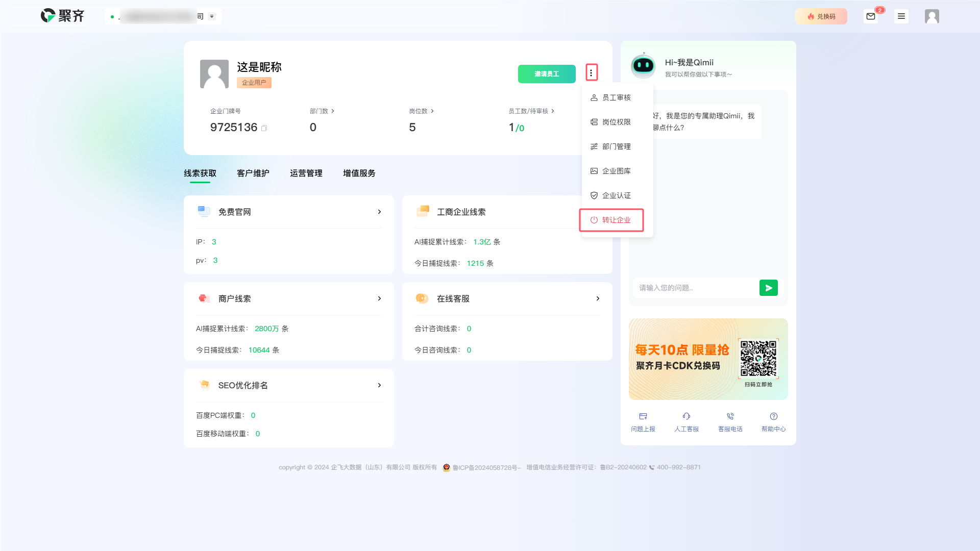Click the 工商企业线索 card title
This screenshot has width=980, height=551.
pyautogui.click(x=461, y=212)
